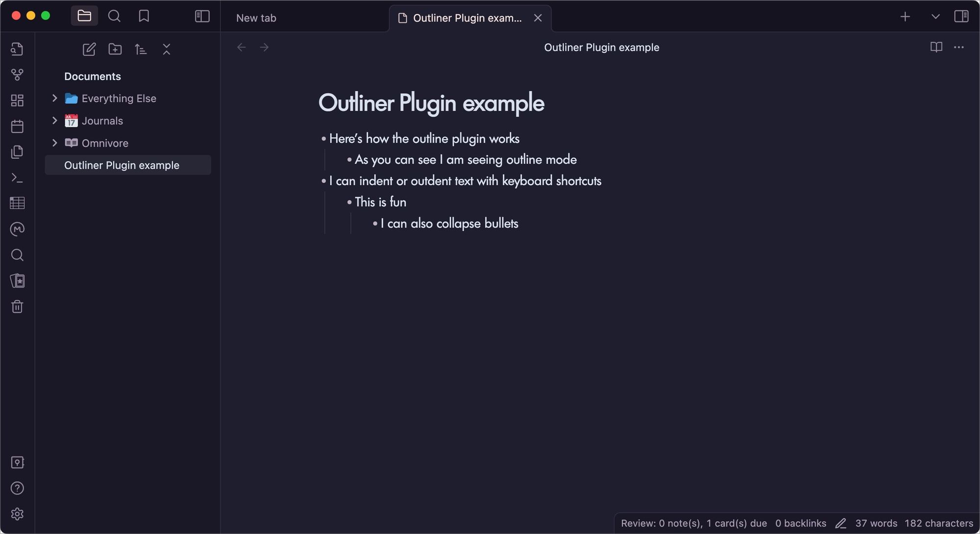Expand the Omnivore notebook
This screenshot has width=980, height=534.
pos(54,143)
